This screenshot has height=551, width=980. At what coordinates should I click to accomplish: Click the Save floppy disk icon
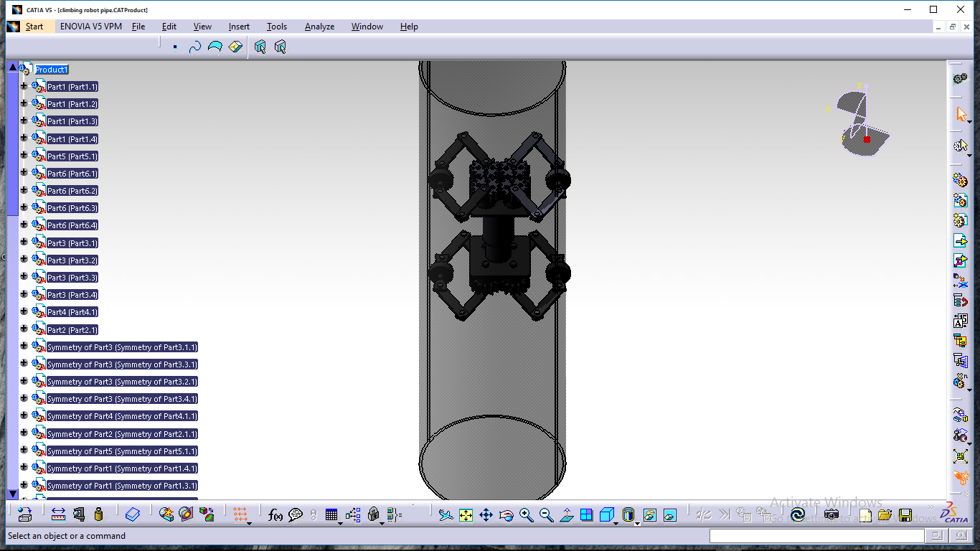point(905,514)
